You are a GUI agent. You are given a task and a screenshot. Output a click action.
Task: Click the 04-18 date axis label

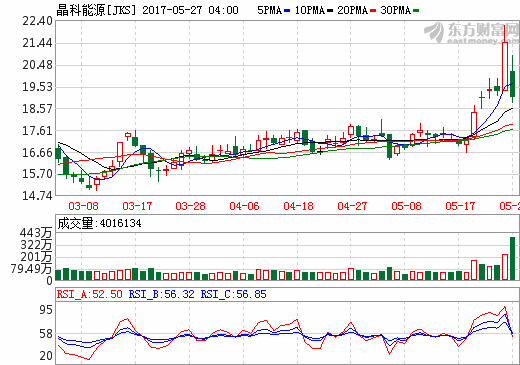[298, 206]
